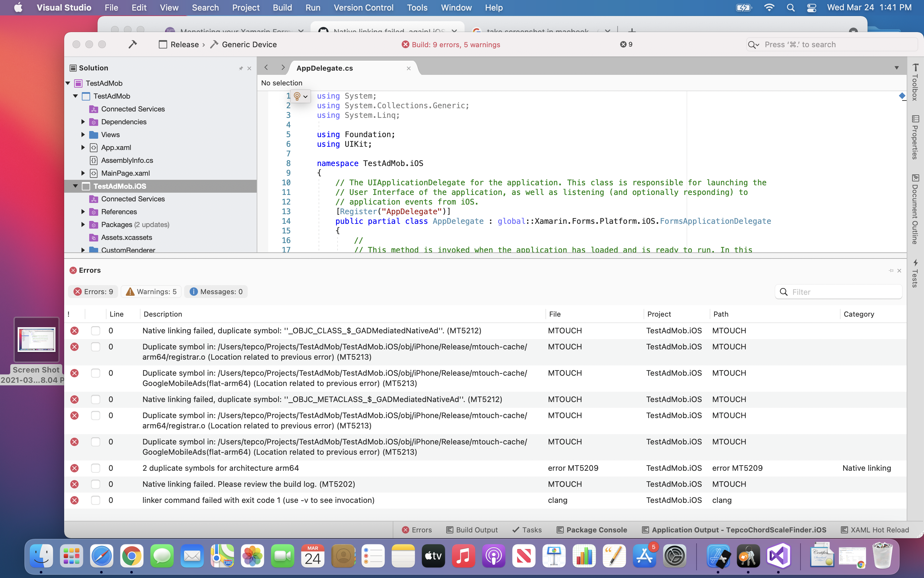Open App Store from the Dock
Screen dimensions: 924x578
pyautogui.click(x=645, y=556)
